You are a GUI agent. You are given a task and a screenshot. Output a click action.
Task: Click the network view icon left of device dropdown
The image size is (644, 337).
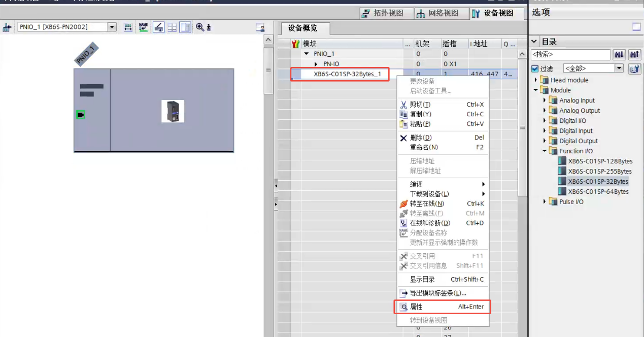click(7, 27)
